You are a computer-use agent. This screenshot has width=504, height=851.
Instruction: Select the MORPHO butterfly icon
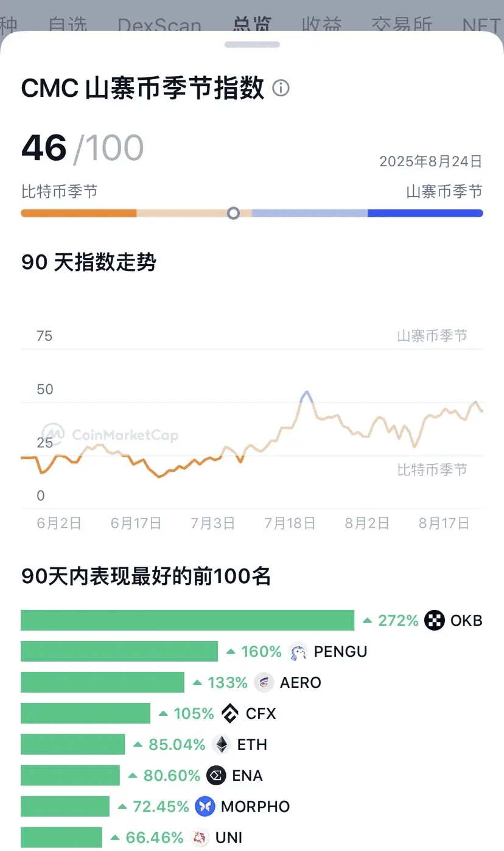(205, 807)
